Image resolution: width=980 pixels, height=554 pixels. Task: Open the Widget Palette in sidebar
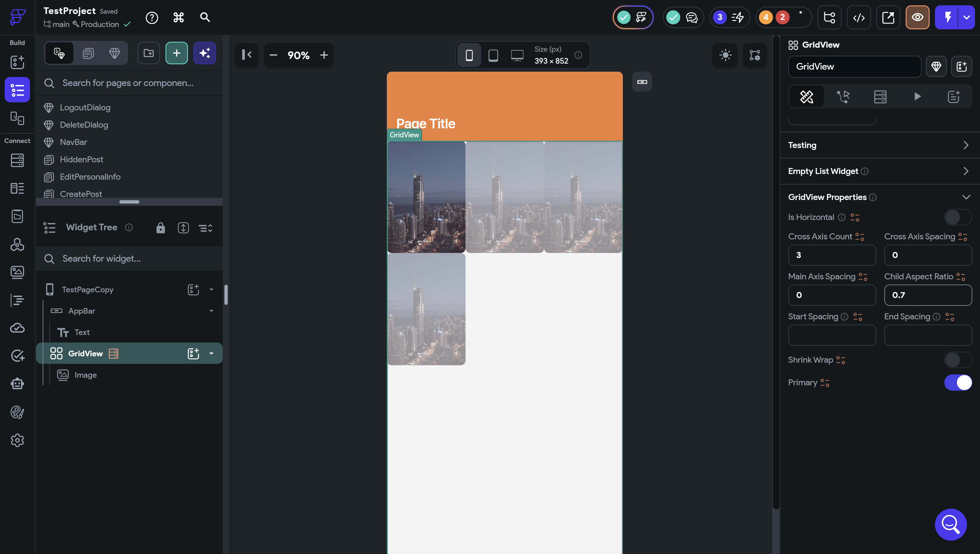[17, 62]
